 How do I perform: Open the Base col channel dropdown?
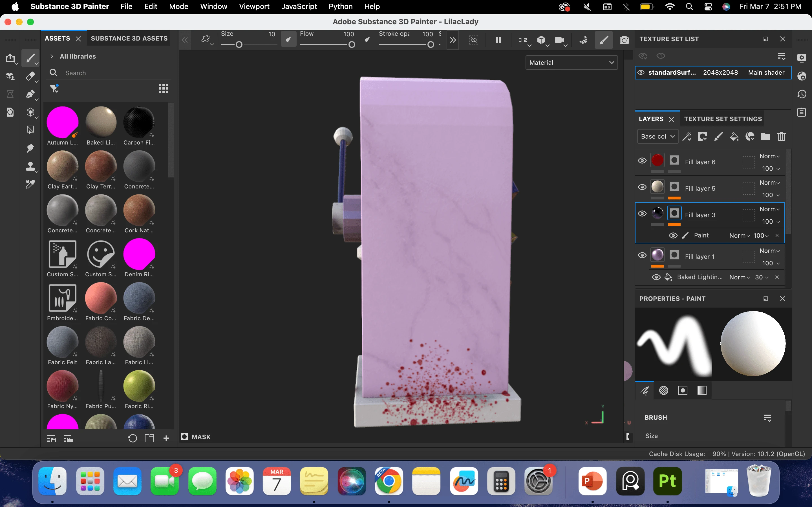tap(657, 137)
